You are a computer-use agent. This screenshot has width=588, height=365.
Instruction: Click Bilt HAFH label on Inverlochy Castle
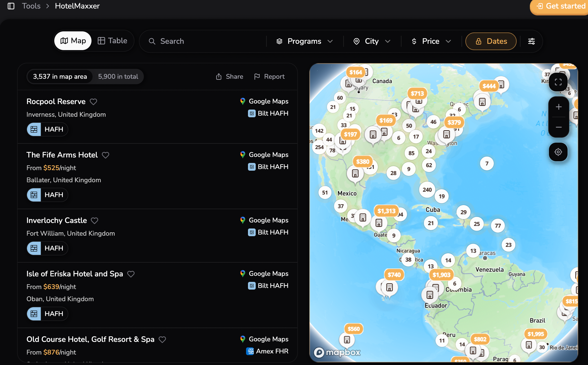click(268, 232)
